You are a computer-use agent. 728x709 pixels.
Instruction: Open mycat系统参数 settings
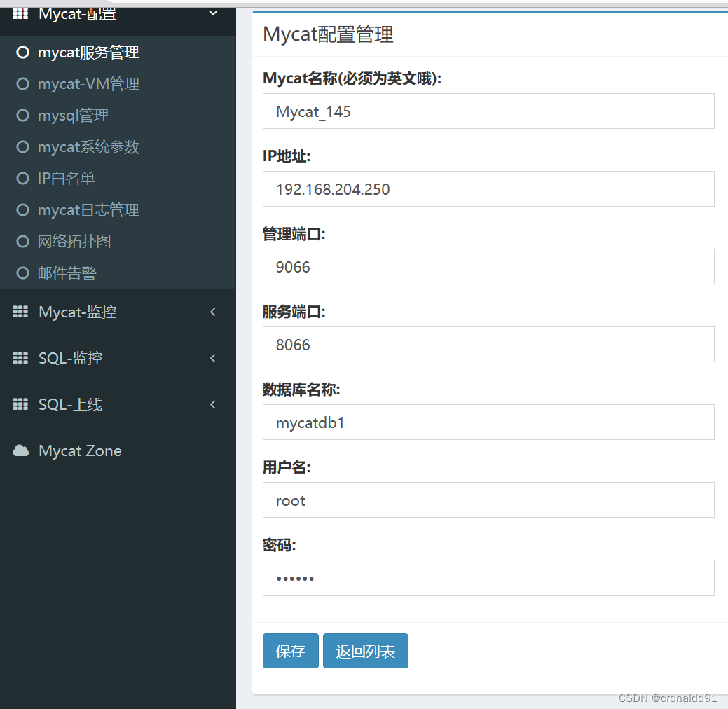tap(88, 147)
